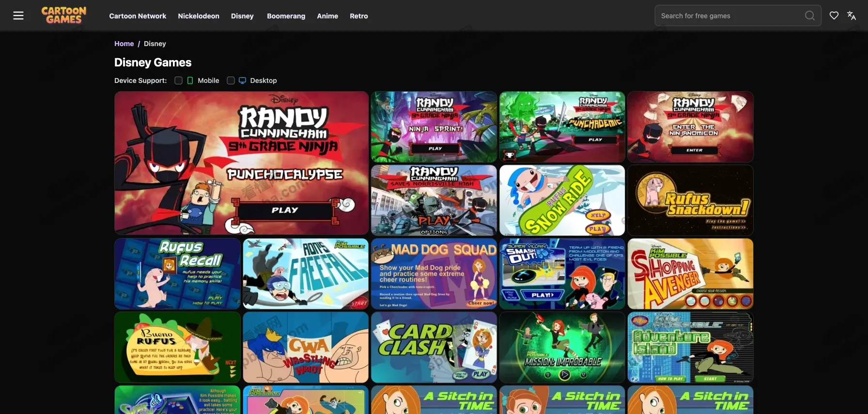Open the language translate icon

(x=852, y=16)
